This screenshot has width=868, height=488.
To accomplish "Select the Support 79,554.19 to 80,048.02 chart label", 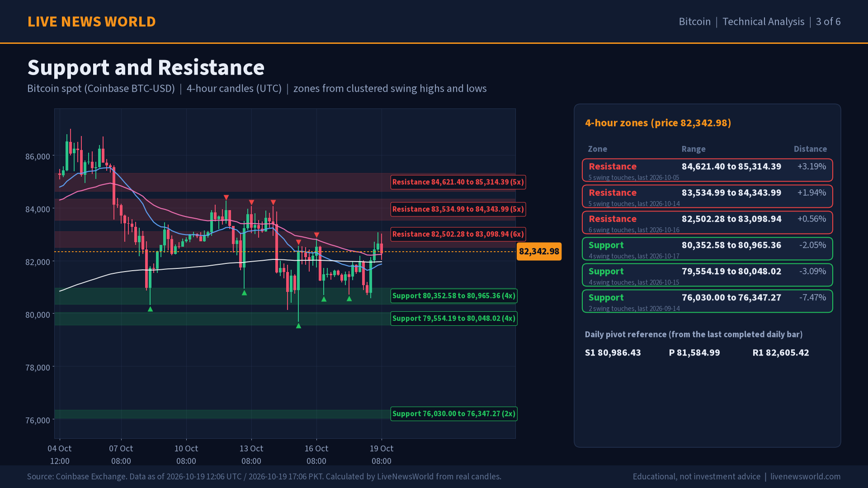I will [x=454, y=319].
